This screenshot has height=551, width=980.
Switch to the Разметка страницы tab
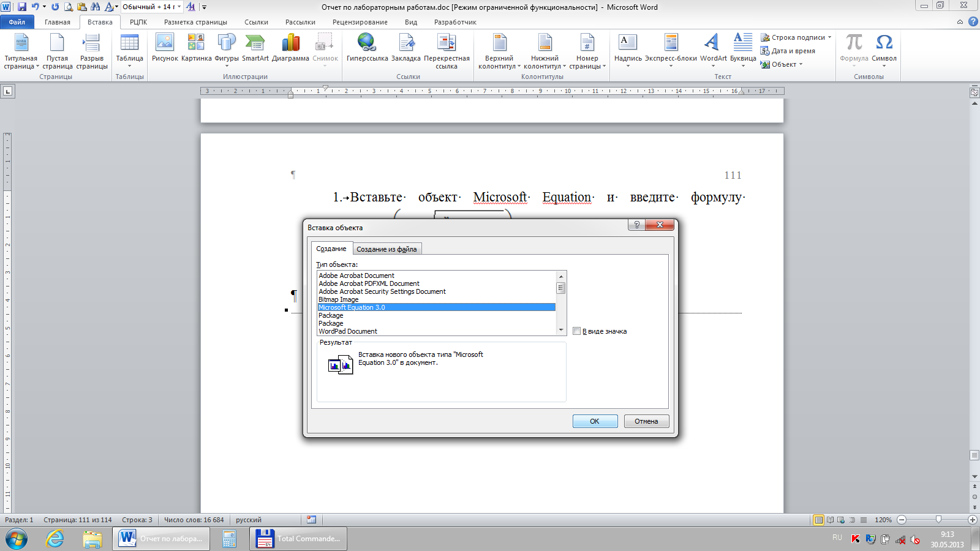tap(195, 22)
